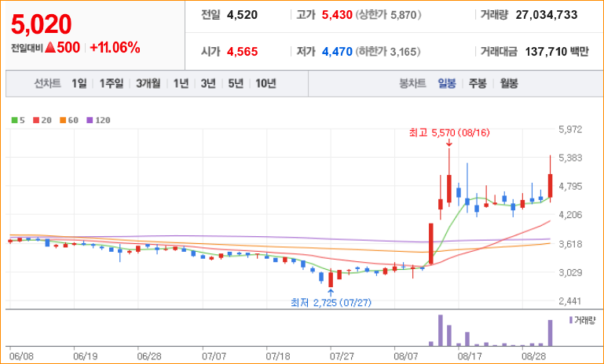Click the orange 60-day moving average swatch
This screenshot has height=364, width=604.
pos(63,121)
